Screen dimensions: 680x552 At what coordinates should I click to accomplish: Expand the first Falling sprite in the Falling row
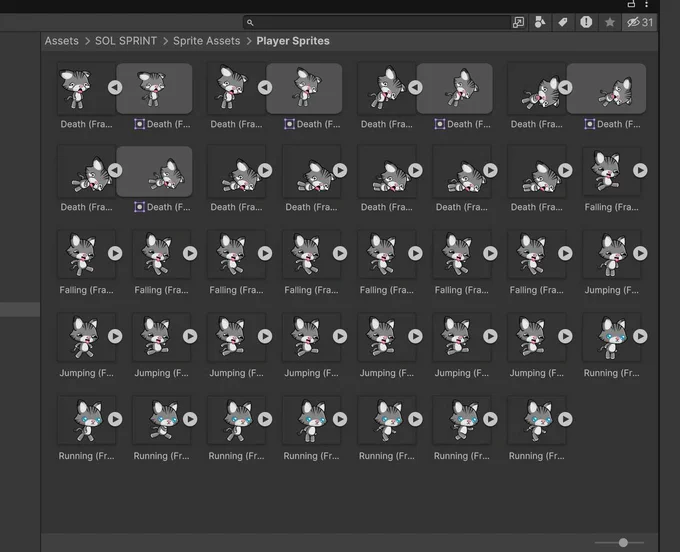click(115, 253)
